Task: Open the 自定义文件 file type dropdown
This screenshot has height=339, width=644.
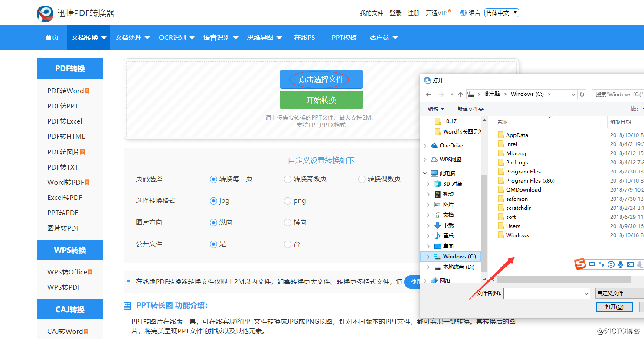Action: point(620,293)
